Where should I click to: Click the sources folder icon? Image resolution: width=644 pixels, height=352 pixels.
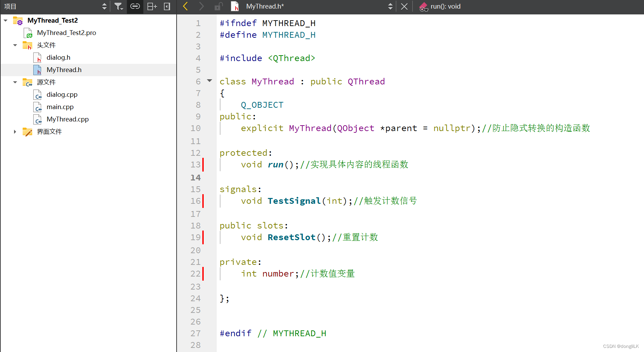(x=27, y=82)
